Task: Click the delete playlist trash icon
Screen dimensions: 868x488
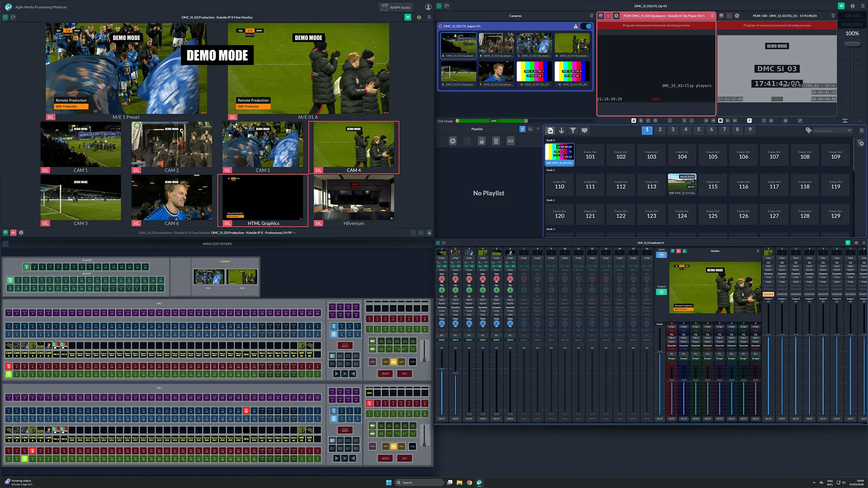Action: click(496, 141)
